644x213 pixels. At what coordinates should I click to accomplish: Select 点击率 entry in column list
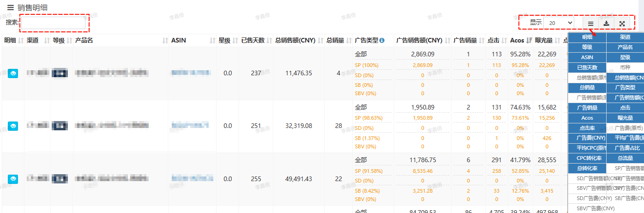pyautogui.click(x=587, y=128)
